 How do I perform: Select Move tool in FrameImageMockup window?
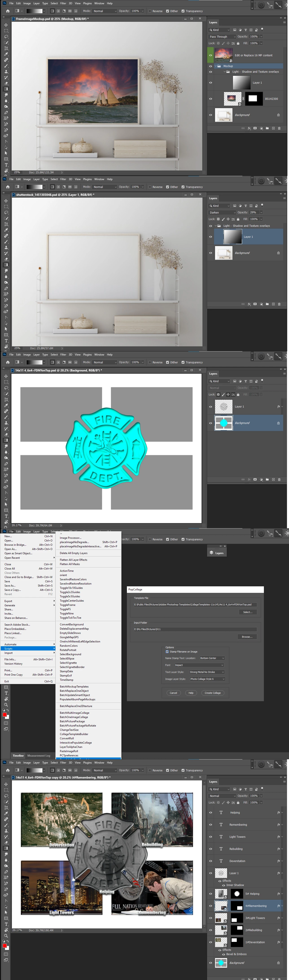(x=6, y=25)
